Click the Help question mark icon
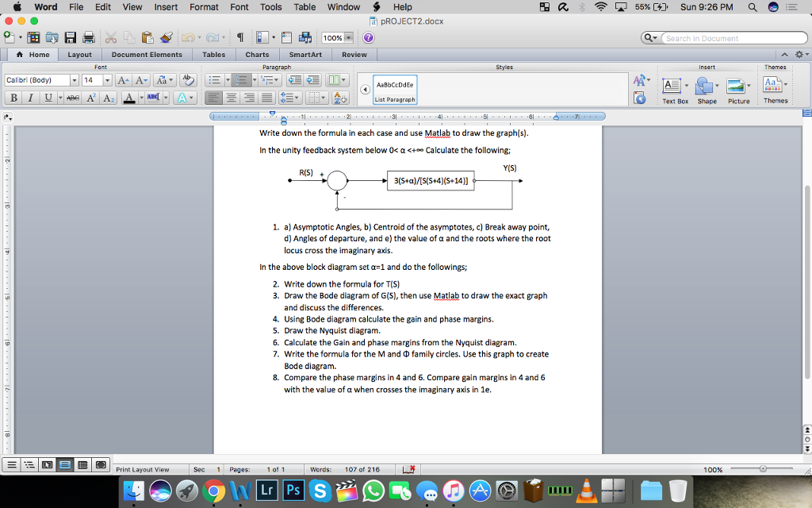The image size is (812, 508). click(x=368, y=38)
